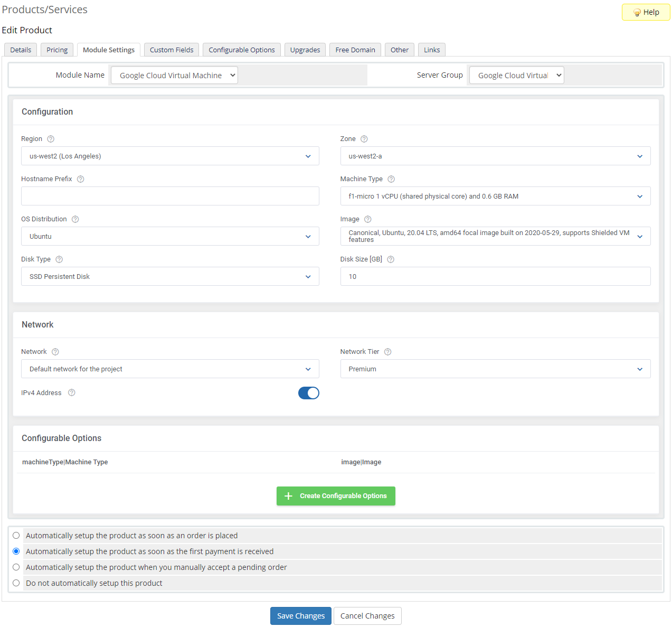Open the Disk Size help tooltip

click(390, 259)
